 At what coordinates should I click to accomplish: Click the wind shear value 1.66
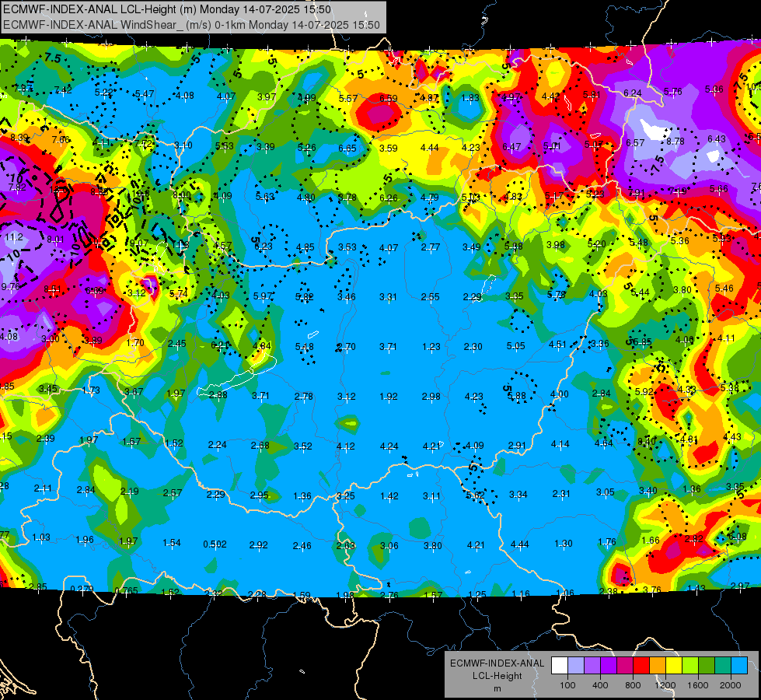(x=651, y=541)
